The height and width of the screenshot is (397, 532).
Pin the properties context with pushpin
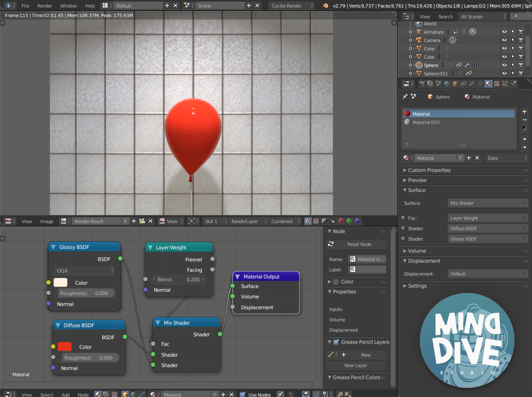point(405,97)
